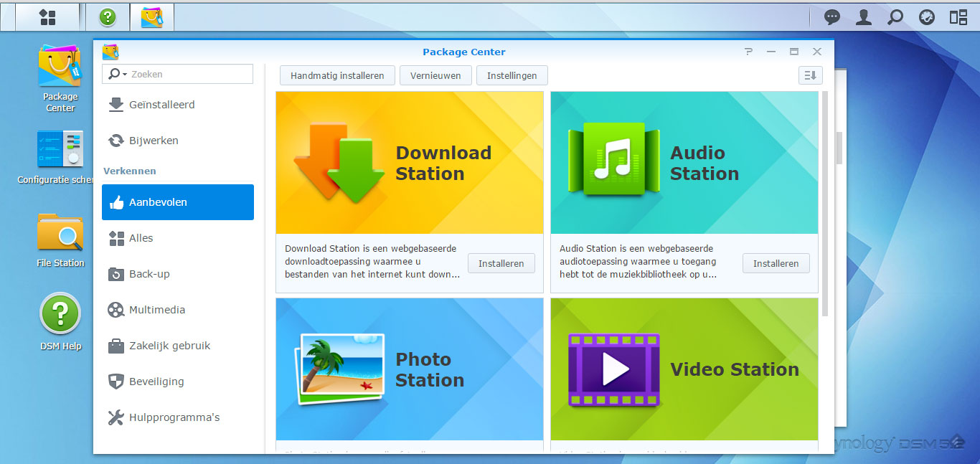Click the Photo Station title text
The width and height of the screenshot is (980, 464).
(430, 369)
